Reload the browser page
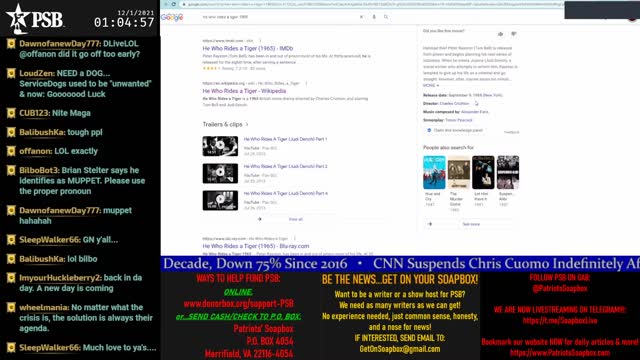640x360 pixels. coord(174,4)
